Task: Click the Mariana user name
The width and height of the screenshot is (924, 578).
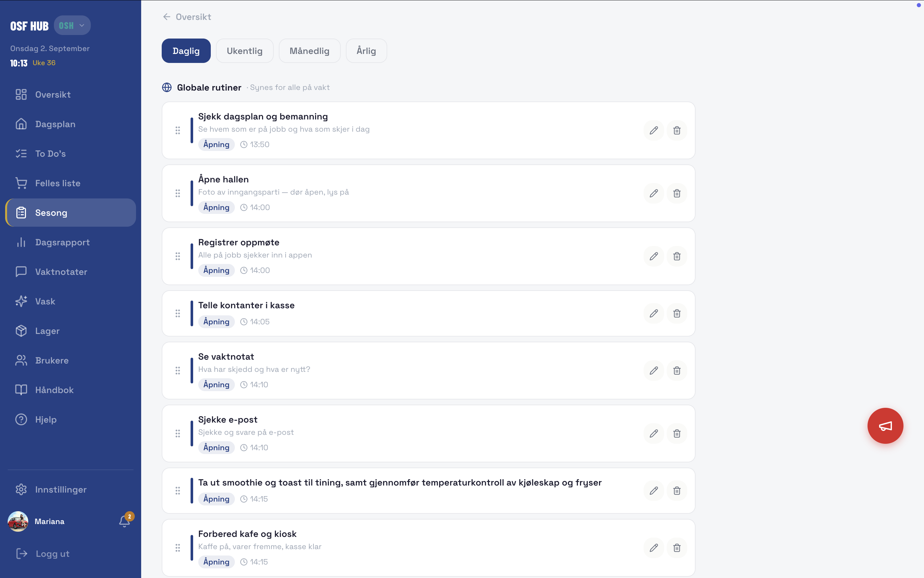Action: click(50, 521)
